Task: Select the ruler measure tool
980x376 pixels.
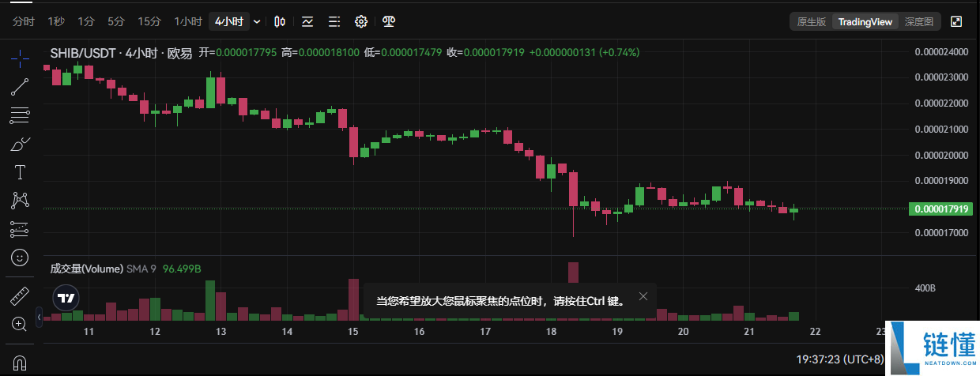Action: click(x=20, y=297)
